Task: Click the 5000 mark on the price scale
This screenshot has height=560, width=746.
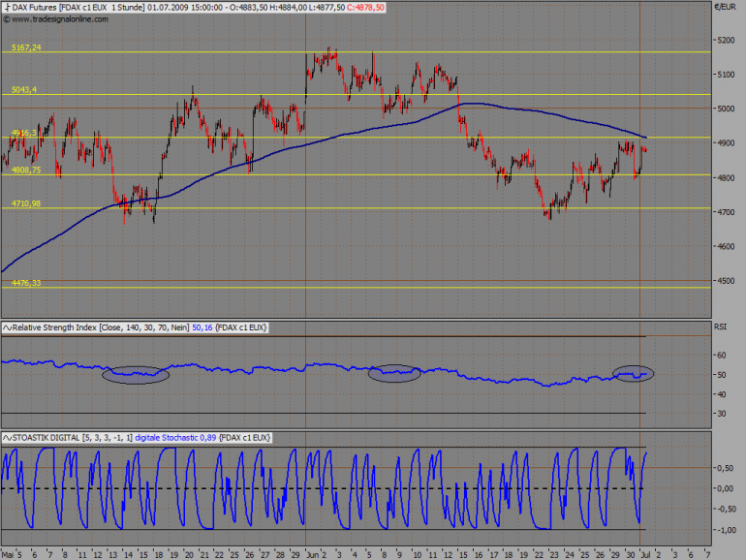Action: coord(726,109)
